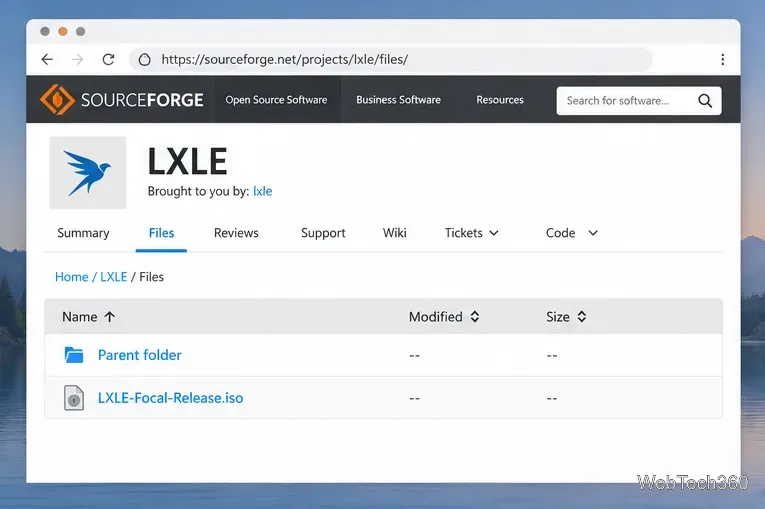This screenshot has width=765, height=509.
Task: Open the Business Software menu
Action: point(398,100)
